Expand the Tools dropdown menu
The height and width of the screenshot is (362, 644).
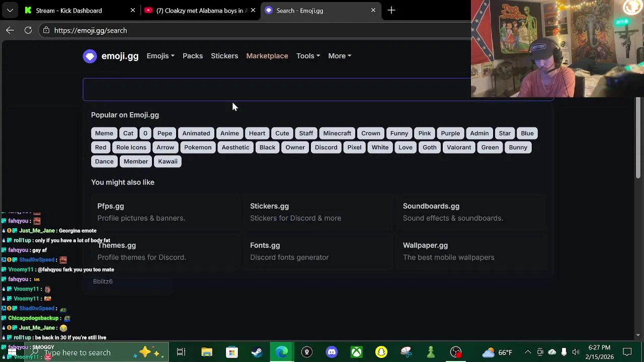coord(308,56)
